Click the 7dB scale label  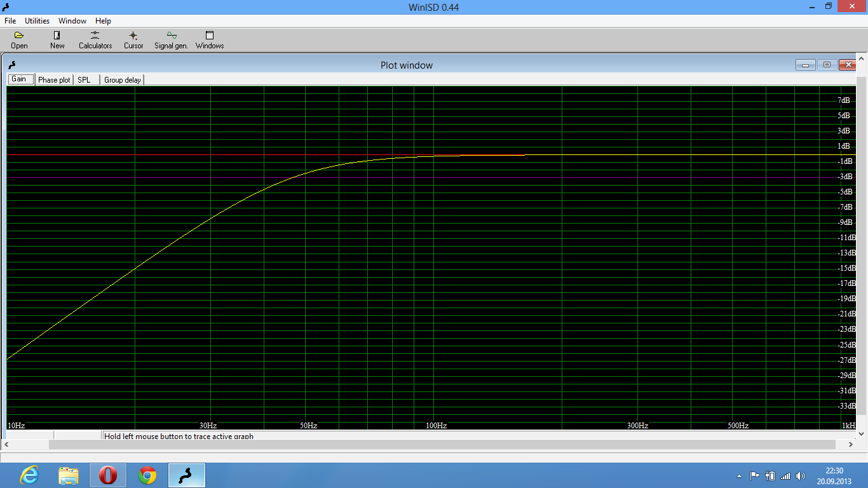(x=843, y=100)
